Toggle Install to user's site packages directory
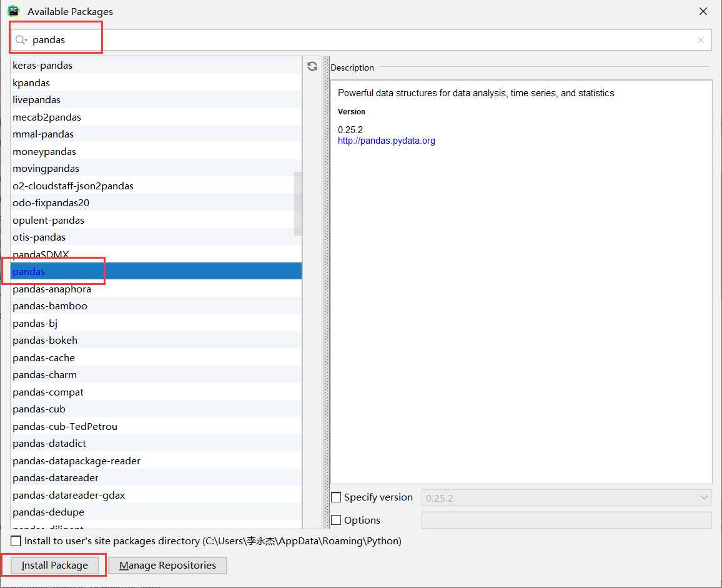Image resolution: width=722 pixels, height=588 pixels. pyautogui.click(x=16, y=541)
